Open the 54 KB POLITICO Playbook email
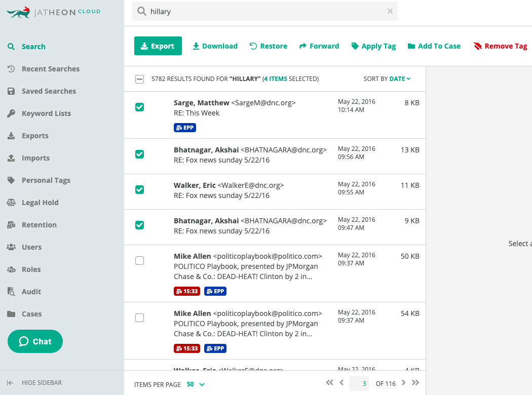Image resolution: width=532 pixels, height=395 pixels. (275, 331)
